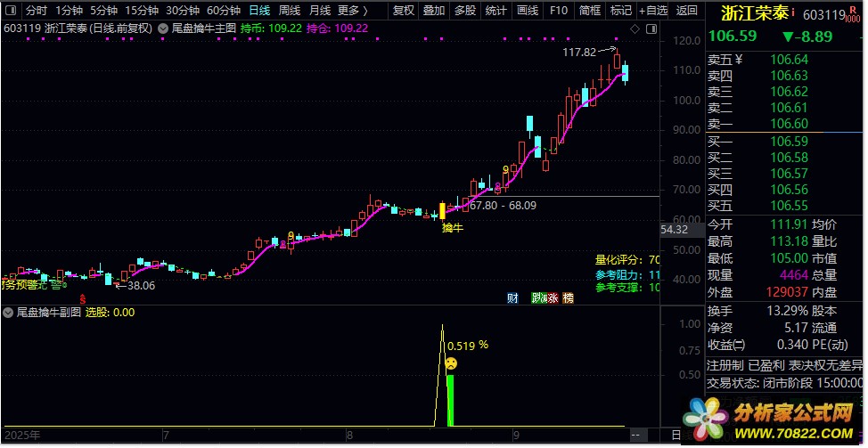Click the green volume bar in sub-chart

click(450, 401)
